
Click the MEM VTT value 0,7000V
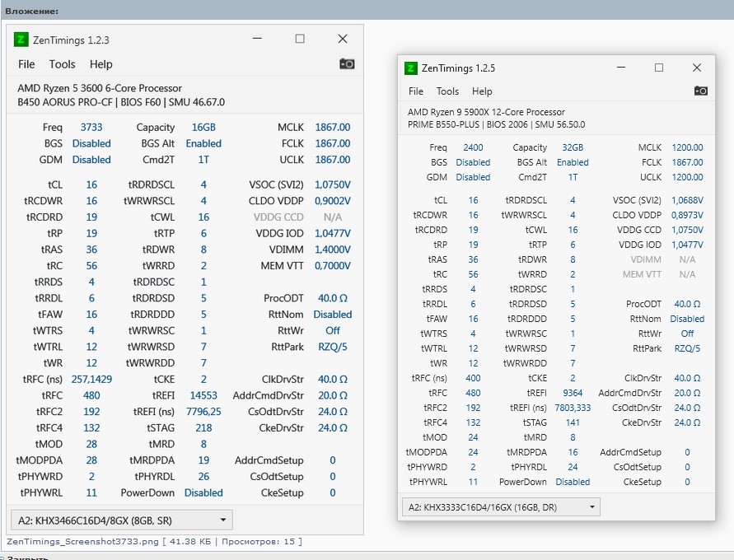pyautogui.click(x=332, y=266)
